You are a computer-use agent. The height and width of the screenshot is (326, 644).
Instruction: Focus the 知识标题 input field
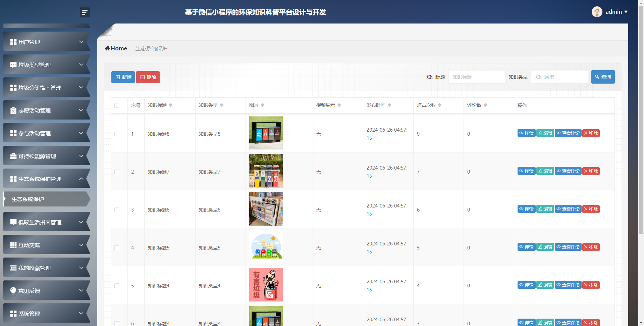[x=477, y=77]
